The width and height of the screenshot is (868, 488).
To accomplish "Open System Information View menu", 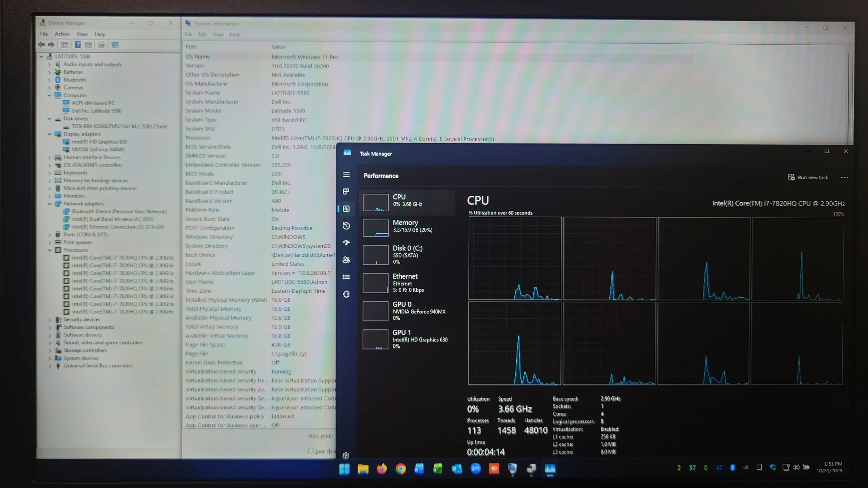I will pos(218,34).
